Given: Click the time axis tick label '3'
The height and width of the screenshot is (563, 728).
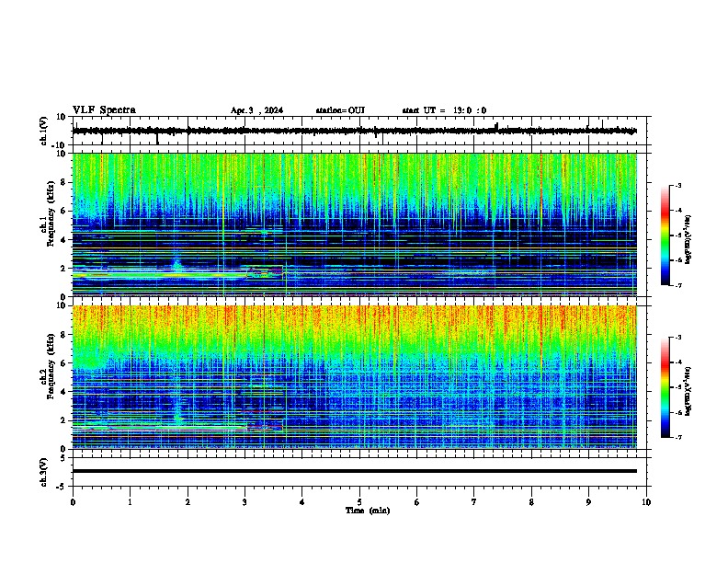Looking at the screenshot, I should tap(245, 502).
